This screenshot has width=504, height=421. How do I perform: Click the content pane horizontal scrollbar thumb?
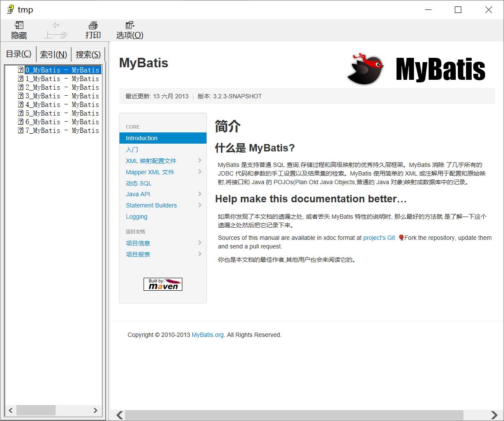pyautogui.click(x=294, y=415)
